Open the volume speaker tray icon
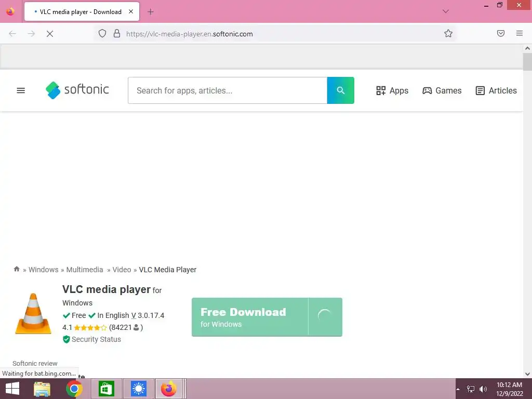The height and width of the screenshot is (399, 532). click(x=483, y=389)
